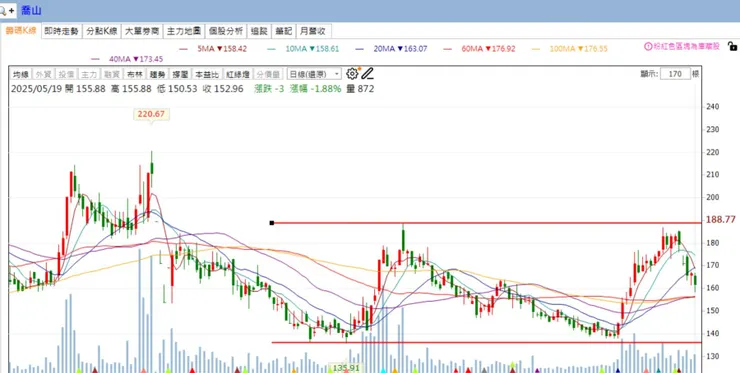Toggle the 紅綠燈 indicator button
Image resolution: width=740 pixels, height=373 pixels.
click(x=237, y=74)
